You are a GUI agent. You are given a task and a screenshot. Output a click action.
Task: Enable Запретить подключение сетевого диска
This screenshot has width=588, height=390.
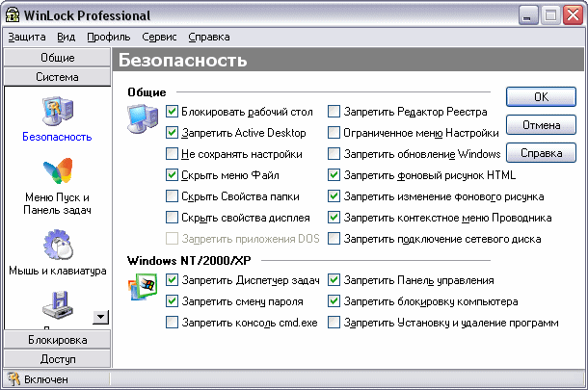334,238
